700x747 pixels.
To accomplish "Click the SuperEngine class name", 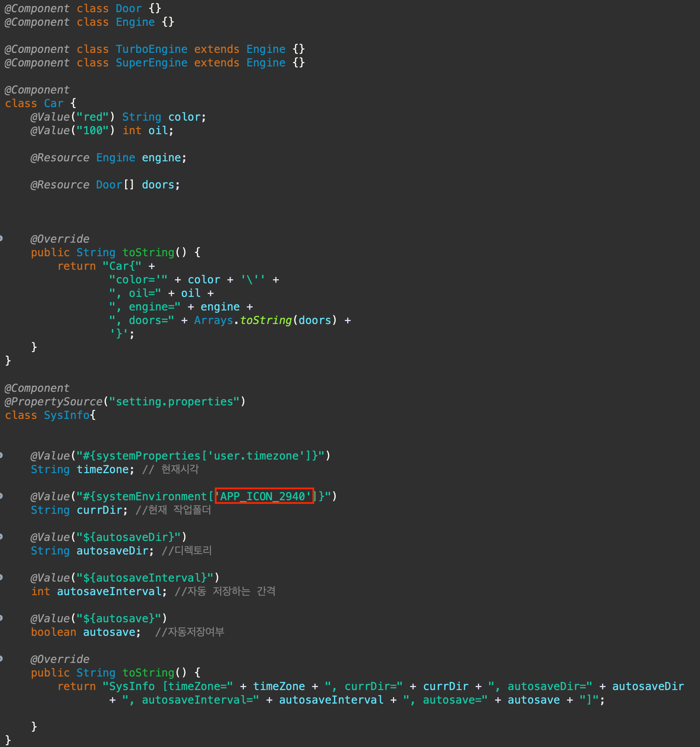I will pos(151,63).
